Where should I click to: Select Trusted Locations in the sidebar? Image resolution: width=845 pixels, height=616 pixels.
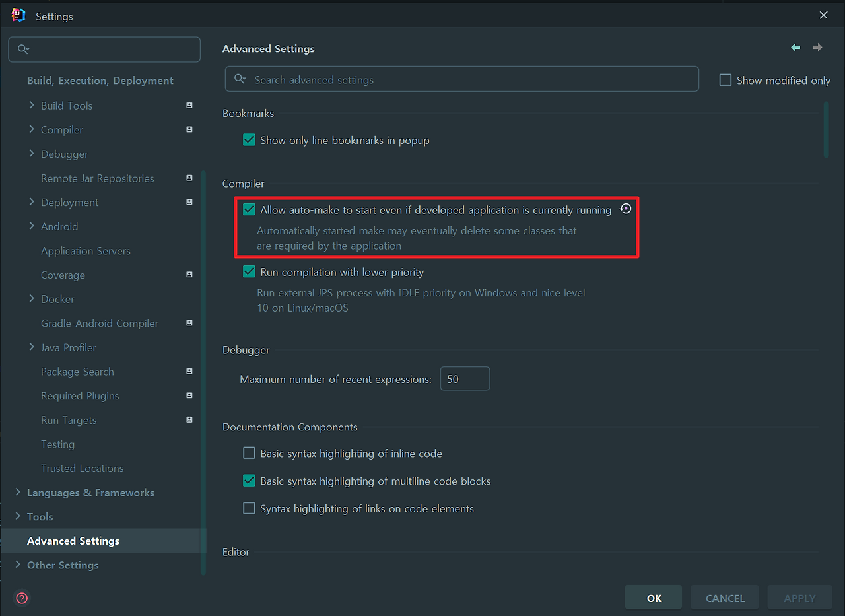point(83,468)
